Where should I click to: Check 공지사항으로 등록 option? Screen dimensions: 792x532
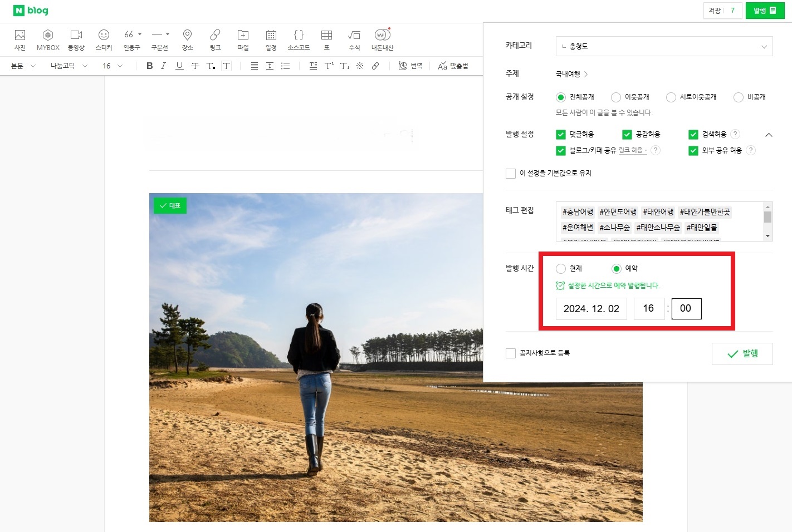(x=511, y=353)
